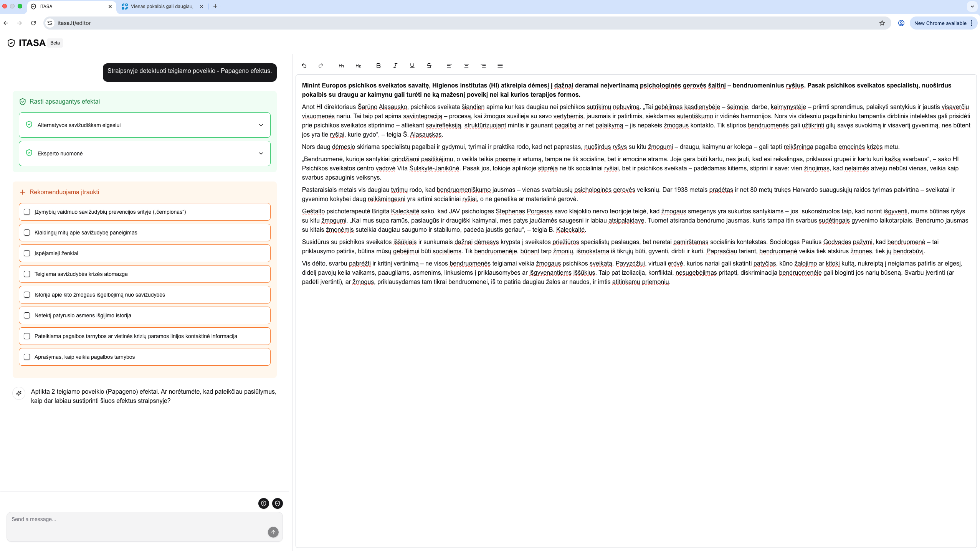
Task: Check 'Istorija apie kito žmogaus išgelbėjimą' checkbox
Action: 27,295
